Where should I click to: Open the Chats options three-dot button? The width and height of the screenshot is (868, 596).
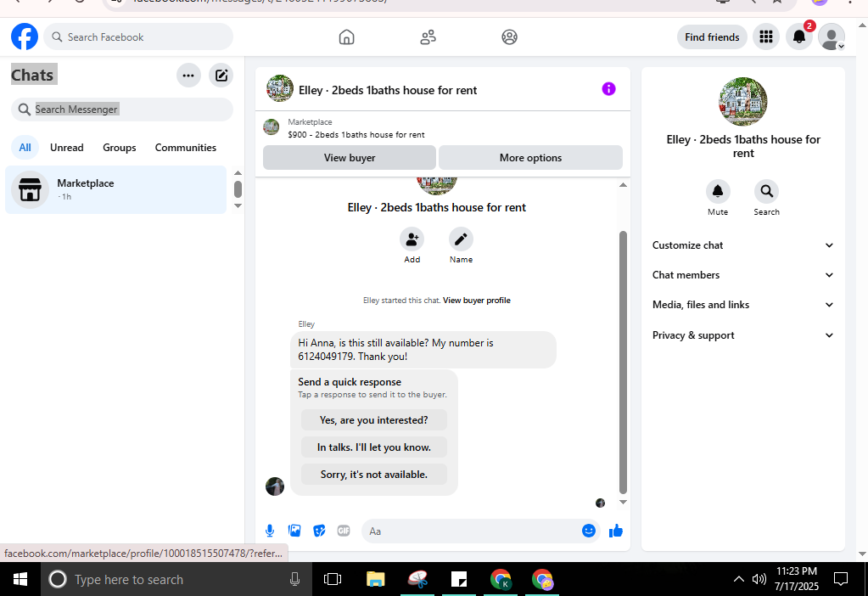pos(188,76)
